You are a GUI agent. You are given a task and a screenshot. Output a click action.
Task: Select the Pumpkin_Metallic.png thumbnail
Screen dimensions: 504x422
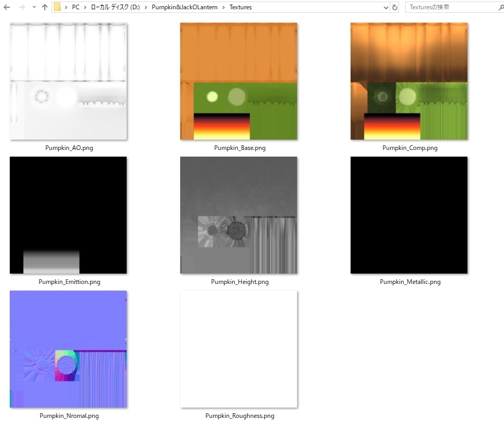click(409, 215)
